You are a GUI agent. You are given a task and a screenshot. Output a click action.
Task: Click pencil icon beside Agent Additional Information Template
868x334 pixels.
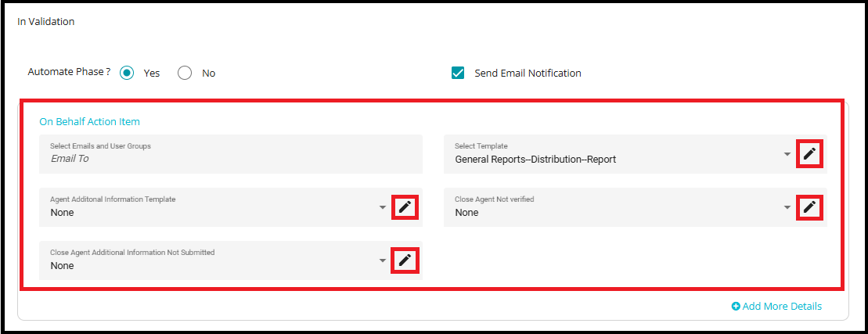[404, 207]
